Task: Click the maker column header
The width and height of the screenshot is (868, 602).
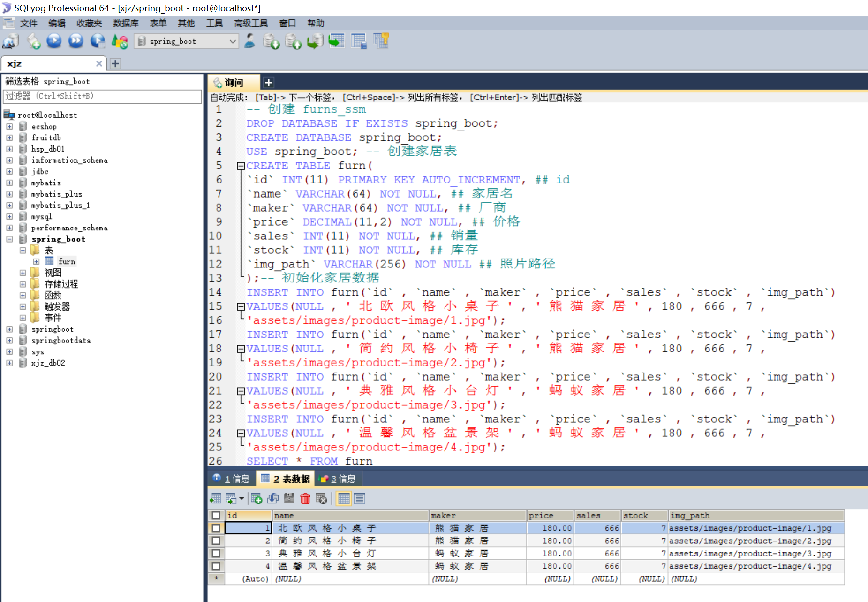Action: 477,515
